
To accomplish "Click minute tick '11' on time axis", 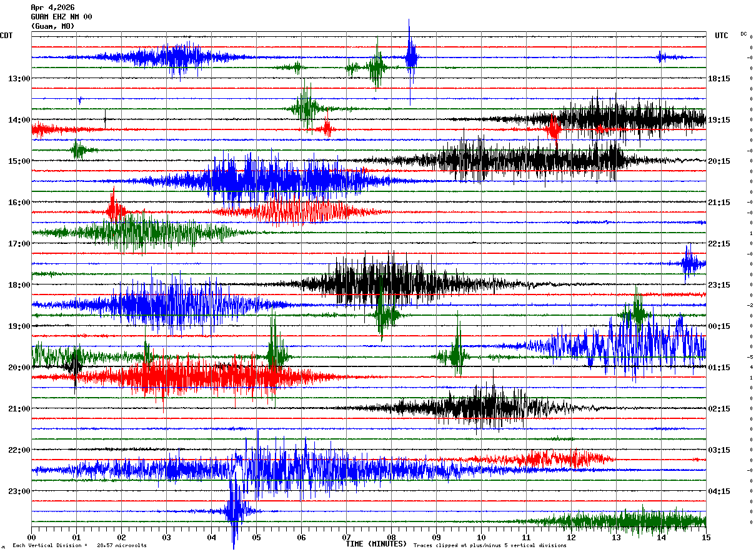I will pyautogui.click(x=526, y=537).
